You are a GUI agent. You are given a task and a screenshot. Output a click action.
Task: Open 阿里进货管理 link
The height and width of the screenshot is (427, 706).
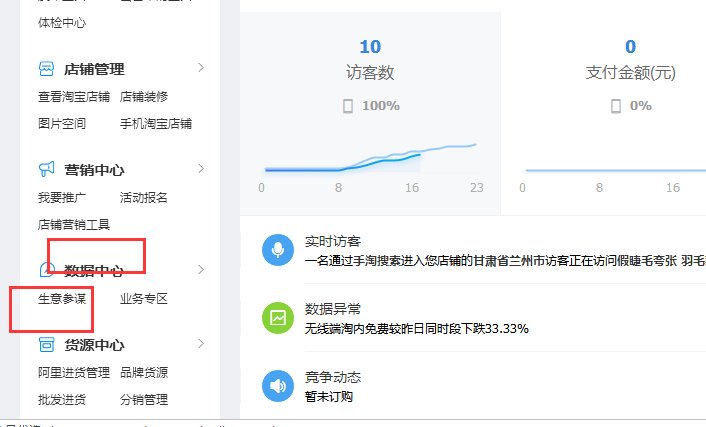click(74, 372)
